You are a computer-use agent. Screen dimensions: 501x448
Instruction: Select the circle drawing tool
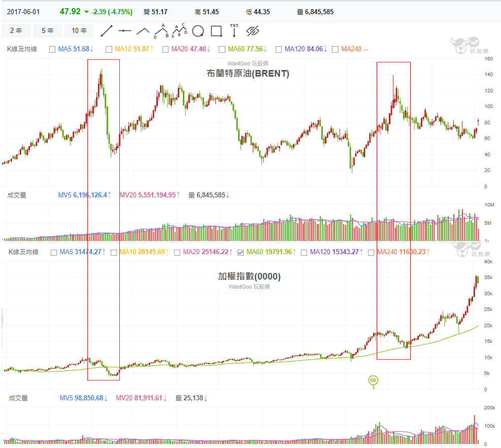(198, 31)
